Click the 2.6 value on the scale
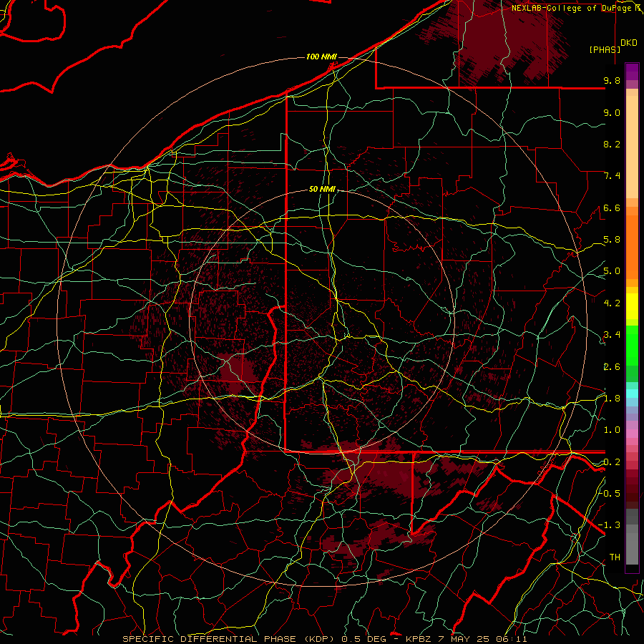This screenshot has height=644, width=644. tap(612, 367)
